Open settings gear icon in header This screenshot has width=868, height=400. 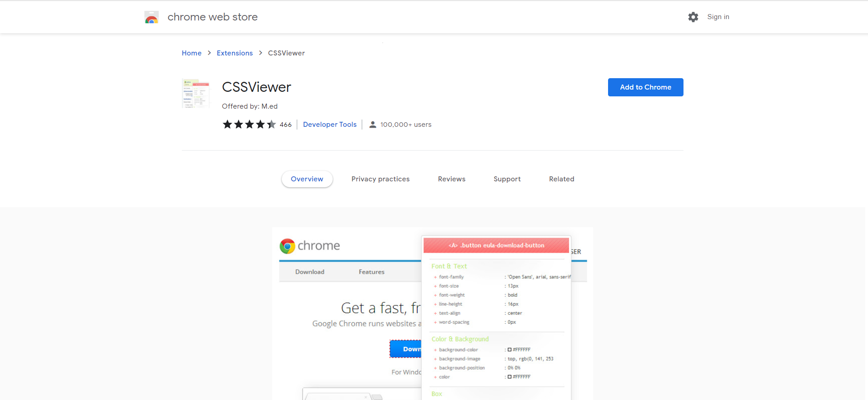pyautogui.click(x=693, y=17)
